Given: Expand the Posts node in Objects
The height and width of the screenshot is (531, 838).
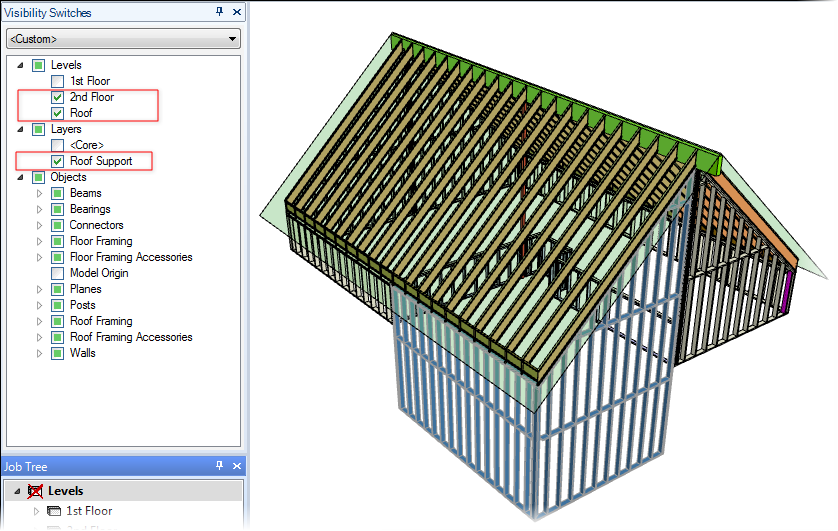Looking at the screenshot, I should 40,305.
